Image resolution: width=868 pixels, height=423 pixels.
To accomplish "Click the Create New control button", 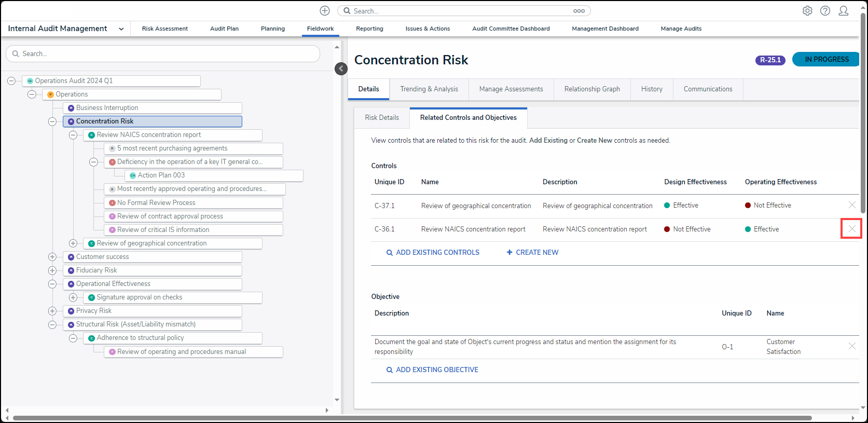I will tap(532, 253).
